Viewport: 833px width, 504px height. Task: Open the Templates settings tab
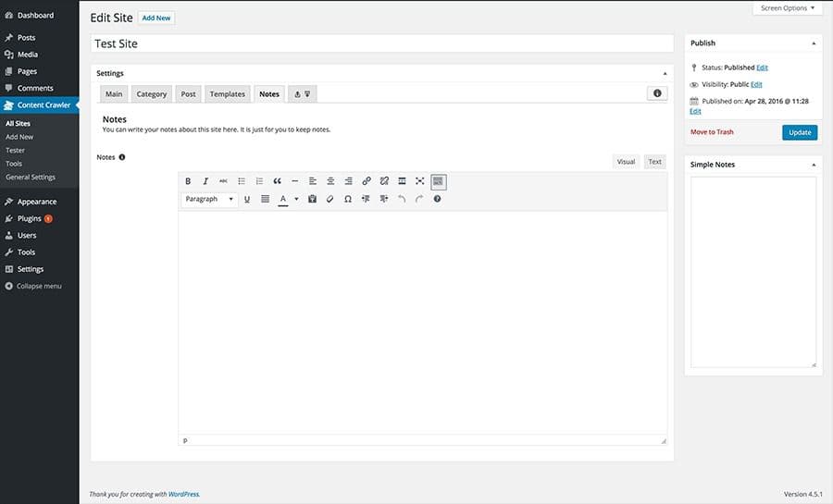[228, 94]
